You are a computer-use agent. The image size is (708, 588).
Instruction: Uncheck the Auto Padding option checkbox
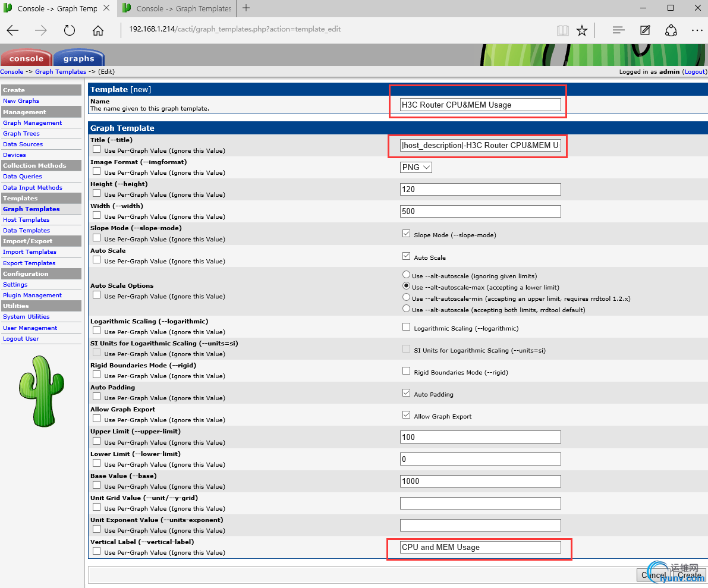click(x=407, y=393)
